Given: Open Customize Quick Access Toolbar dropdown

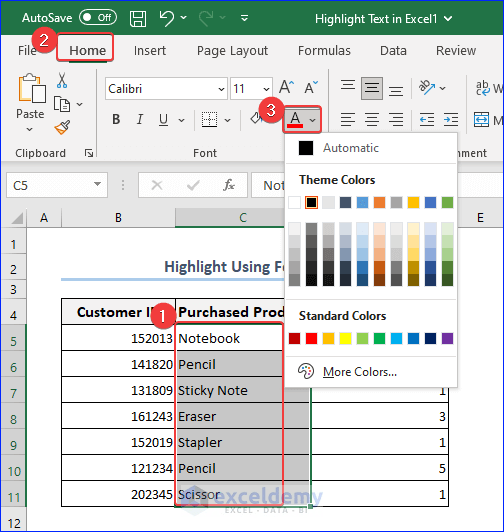Looking at the screenshot, I should pyautogui.click(x=244, y=18).
